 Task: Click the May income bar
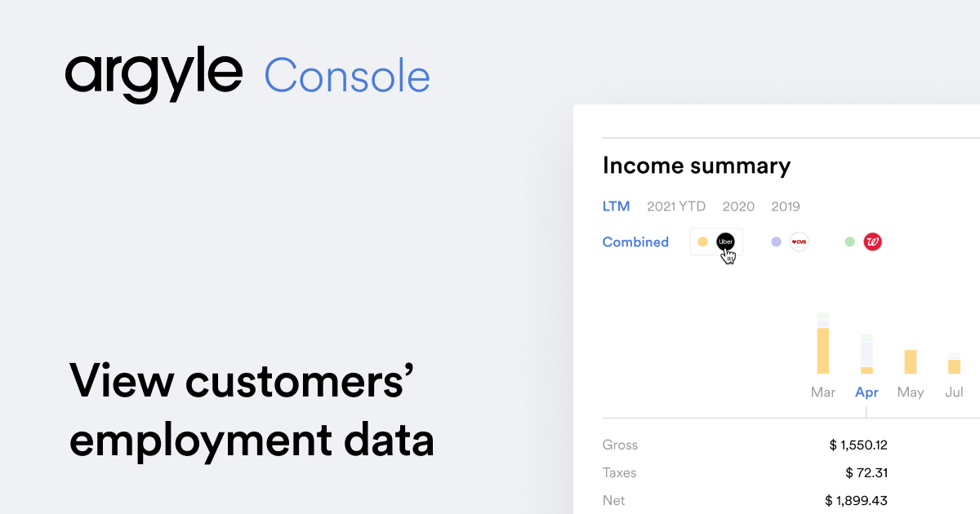[911, 361]
